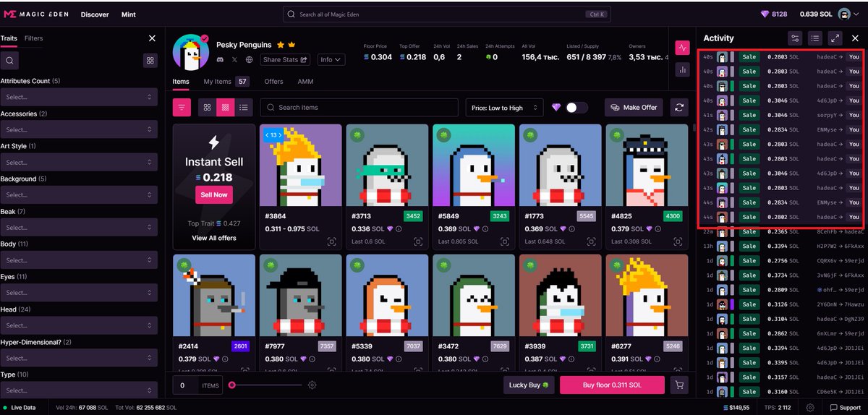Expand the Info dropdown
868x415 pixels.
(x=331, y=59)
